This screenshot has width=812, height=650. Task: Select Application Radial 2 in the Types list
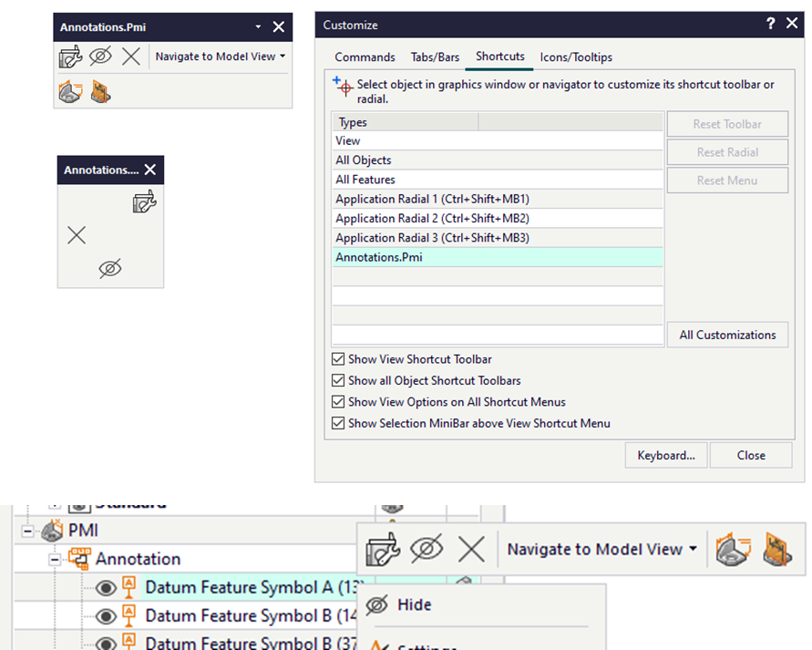click(432, 219)
